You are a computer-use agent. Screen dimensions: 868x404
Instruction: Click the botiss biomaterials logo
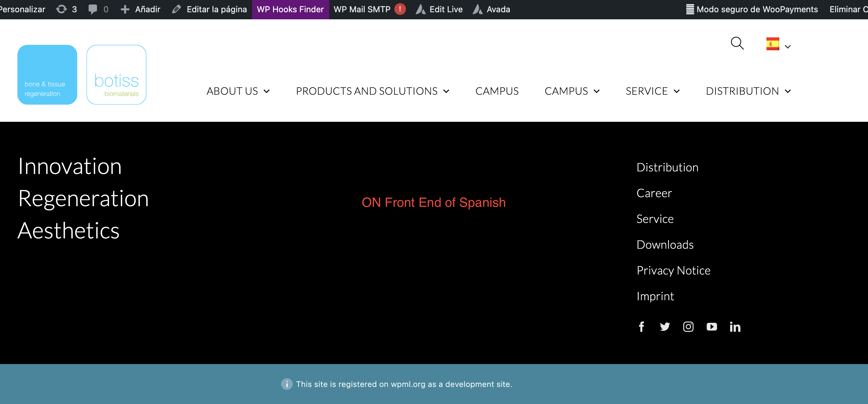[116, 75]
